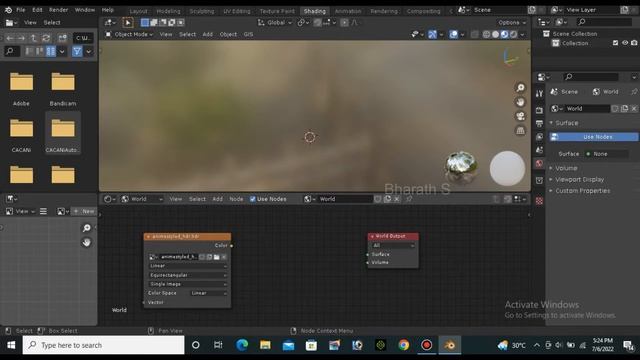The width and height of the screenshot is (640, 360).
Task: Click Surface None shader selector
Action: [x=607, y=154]
